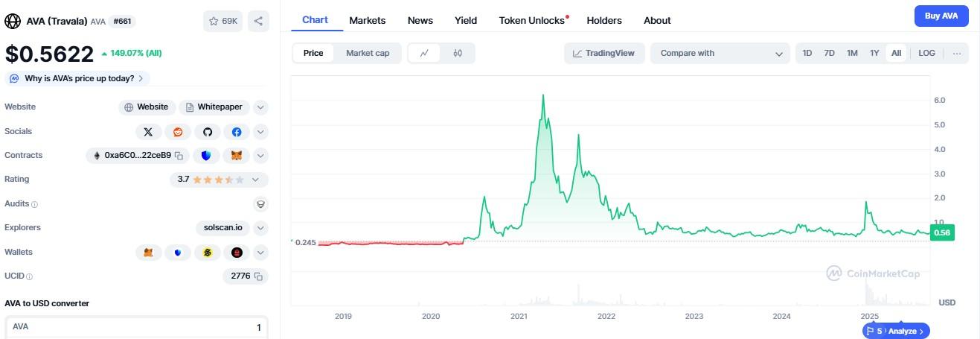Click the Analyze button
The height and width of the screenshot is (339, 980).
[x=906, y=331]
